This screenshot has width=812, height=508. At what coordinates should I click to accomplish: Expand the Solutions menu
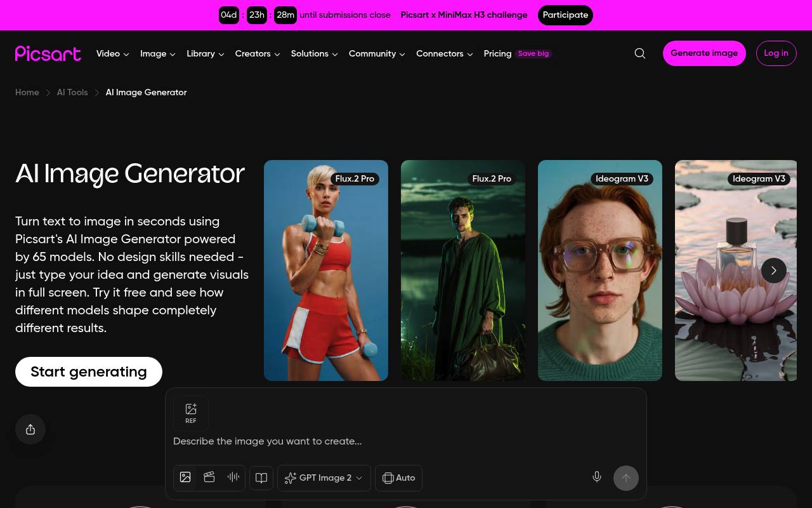point(315,54)
